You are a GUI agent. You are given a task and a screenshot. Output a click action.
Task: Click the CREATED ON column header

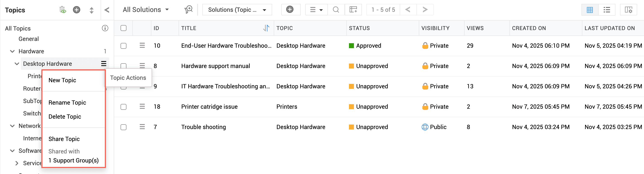click(529, 28)
